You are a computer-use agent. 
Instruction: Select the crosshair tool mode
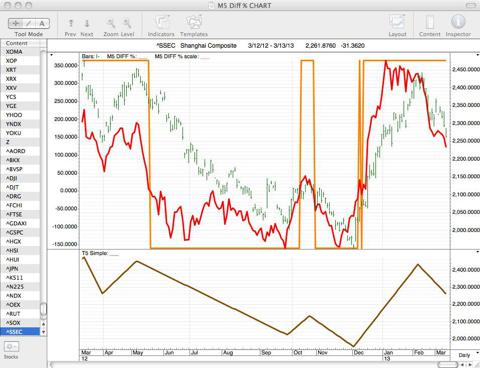click(x=15, y=23)
